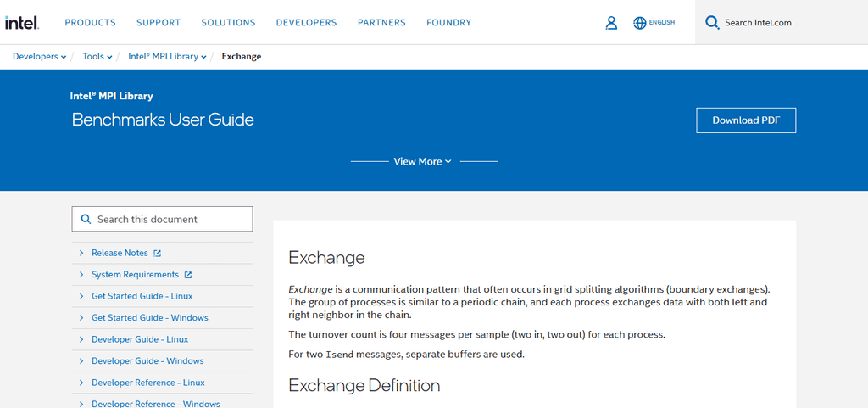Screen dimensions: 868x408
Task: Click the Benchmarks User Guide heading
Action: tap(163, 120)
